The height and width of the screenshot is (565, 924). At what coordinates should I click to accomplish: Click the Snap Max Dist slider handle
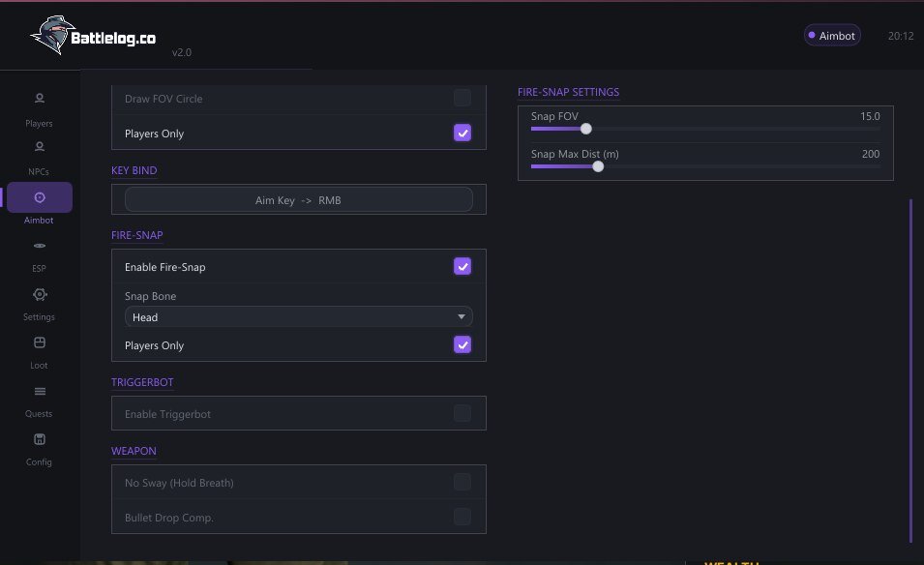point(598,166)
